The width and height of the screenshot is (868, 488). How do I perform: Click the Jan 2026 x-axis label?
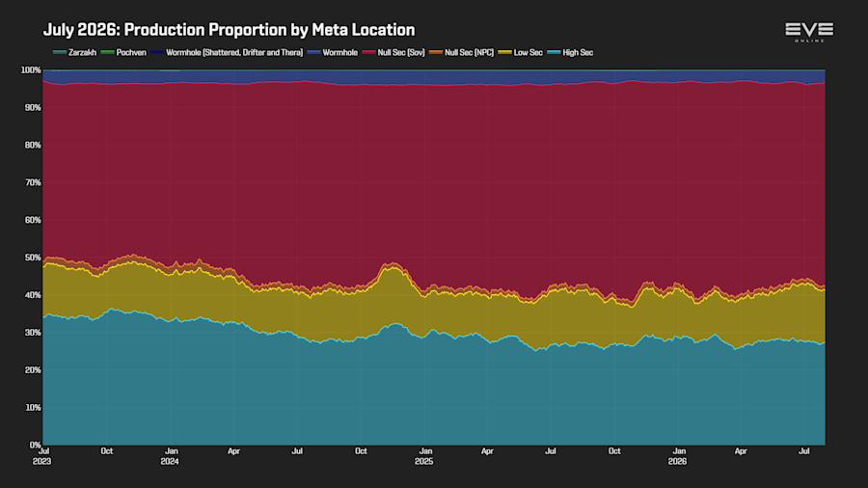(x=678, y=456)
